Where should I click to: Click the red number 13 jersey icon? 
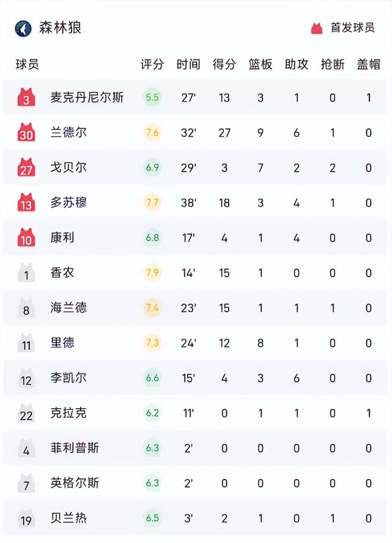click(x=26, y=202)
